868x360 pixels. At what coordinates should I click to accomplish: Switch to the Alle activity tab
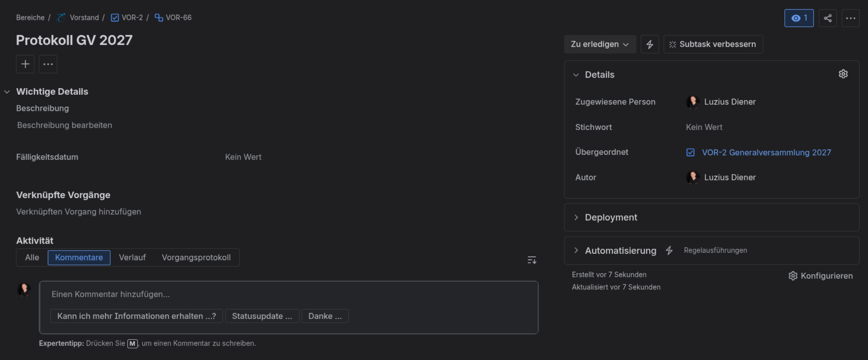coord(32,257)
